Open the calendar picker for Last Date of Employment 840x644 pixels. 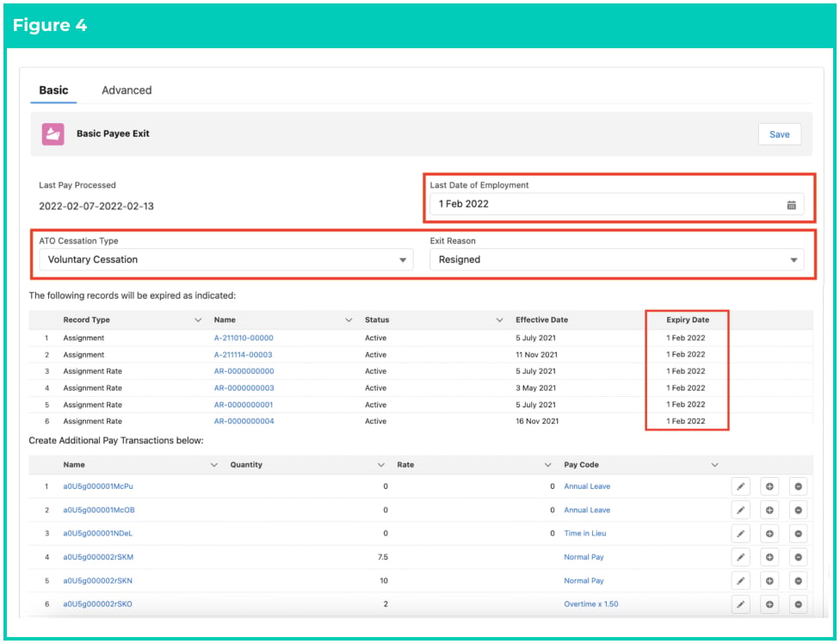791,205
